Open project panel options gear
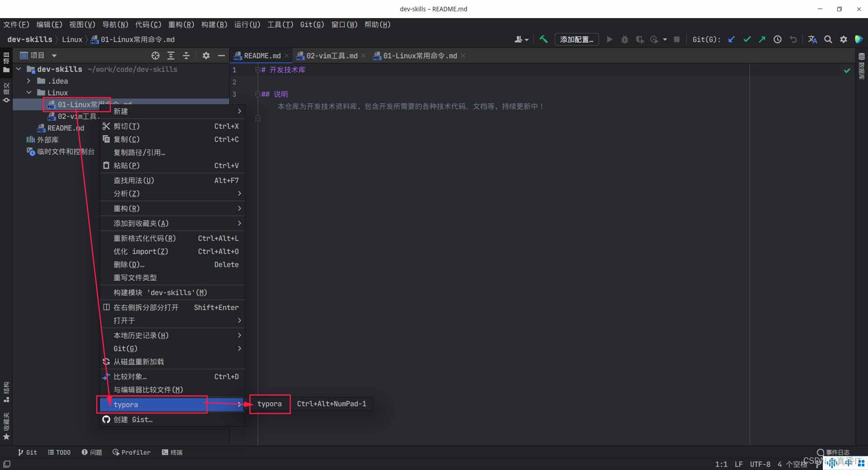868x470 pixels. click(x=206, y=56)
